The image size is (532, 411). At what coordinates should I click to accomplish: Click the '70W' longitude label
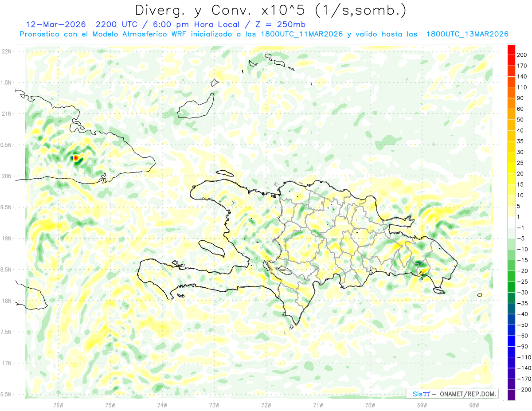[370, 405]
